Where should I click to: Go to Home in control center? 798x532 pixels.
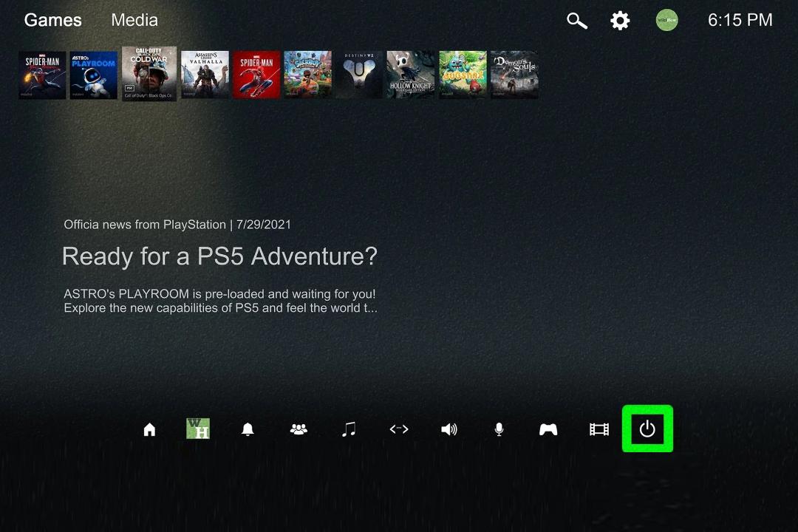click(x=149, y=429)
